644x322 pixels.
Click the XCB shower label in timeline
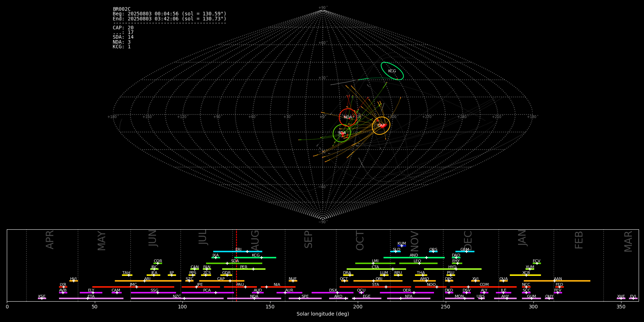tap(526, 273)
